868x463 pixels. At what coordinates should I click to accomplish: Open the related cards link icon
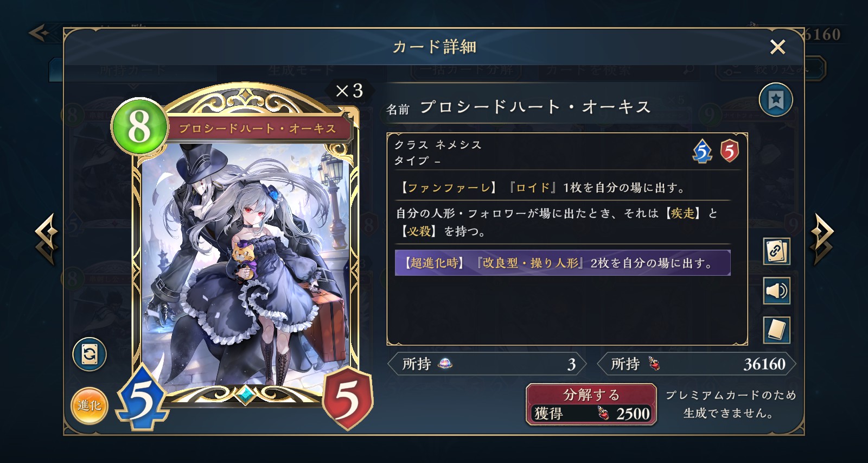click(x=776, y=251)
